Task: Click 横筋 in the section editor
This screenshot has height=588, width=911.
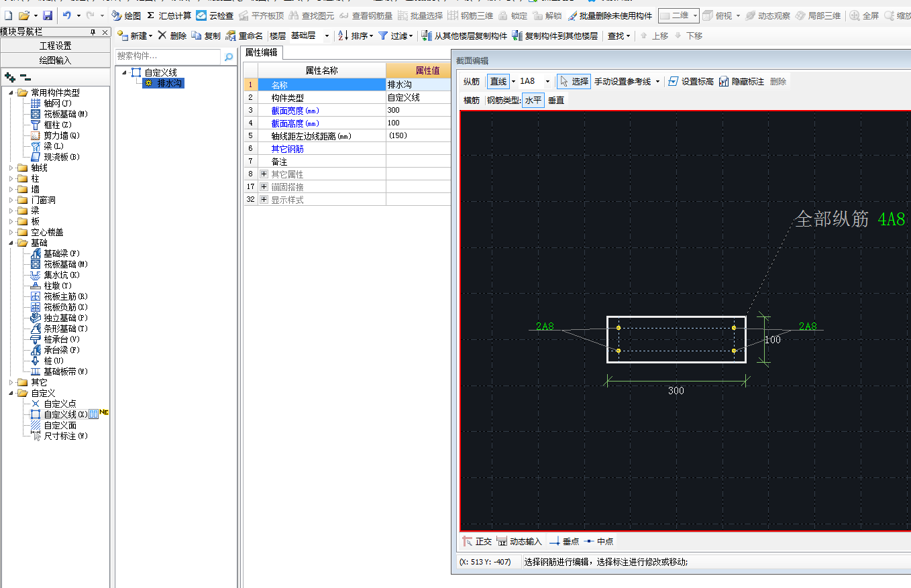Action: 472,100
